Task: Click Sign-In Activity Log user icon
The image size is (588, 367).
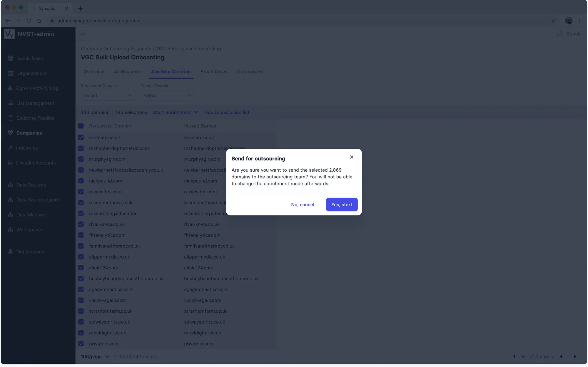Action: coord(10,88)
